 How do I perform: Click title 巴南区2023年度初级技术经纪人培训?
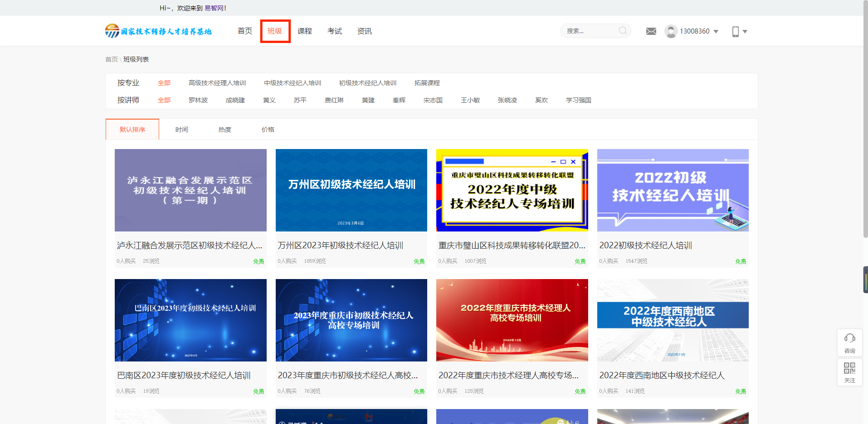click(x=184, y=376)
